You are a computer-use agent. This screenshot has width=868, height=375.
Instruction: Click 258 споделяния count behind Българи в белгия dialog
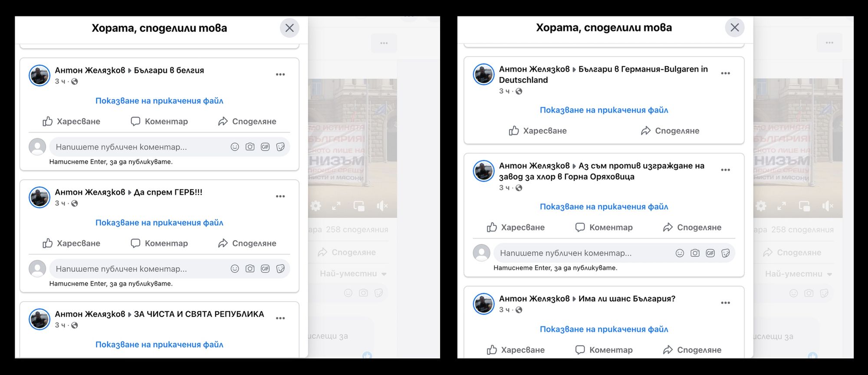tap(357, 229)
